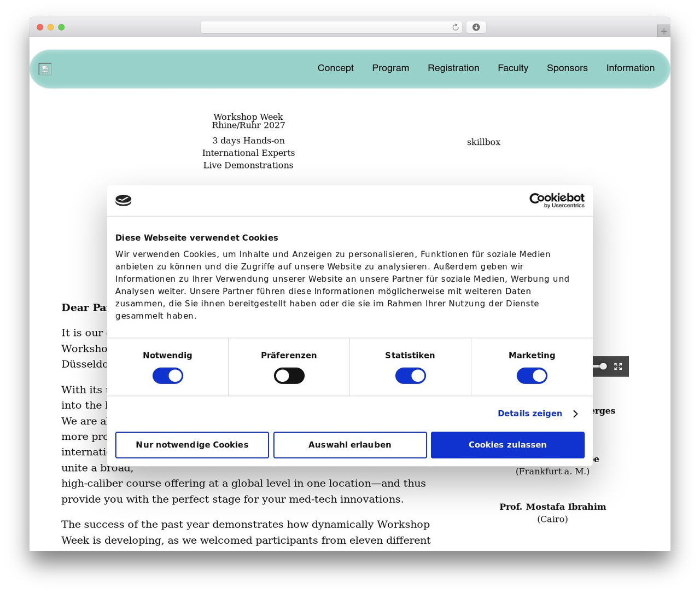
Task: Choose Nur notwendige Cookies
Action: 192,445
